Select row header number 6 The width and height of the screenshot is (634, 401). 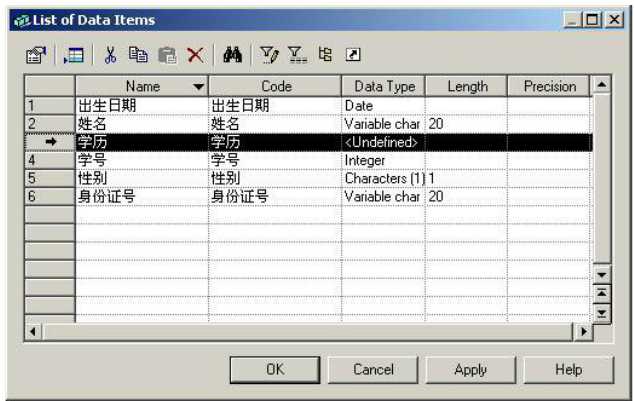point(50,196)
